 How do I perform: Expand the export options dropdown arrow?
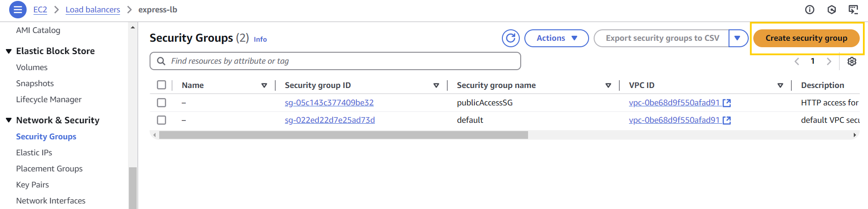[x=738, y=38]
